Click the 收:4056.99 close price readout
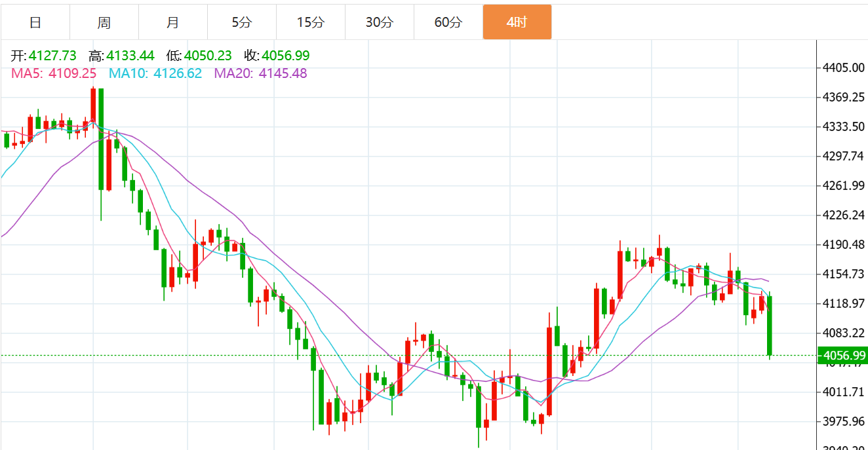This screenshot has width=868, height=450. pyautogui.click(x=277, y=56)
